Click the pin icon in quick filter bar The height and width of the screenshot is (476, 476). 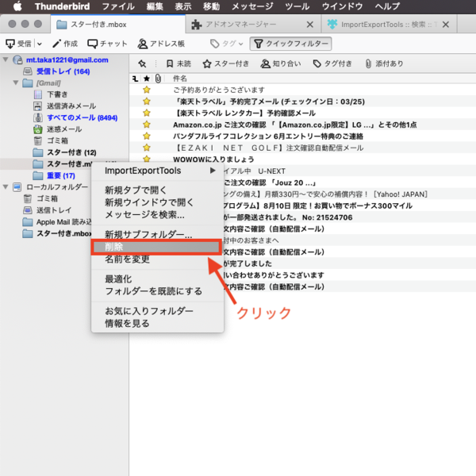pyautogui.click(x=141, y=64)
